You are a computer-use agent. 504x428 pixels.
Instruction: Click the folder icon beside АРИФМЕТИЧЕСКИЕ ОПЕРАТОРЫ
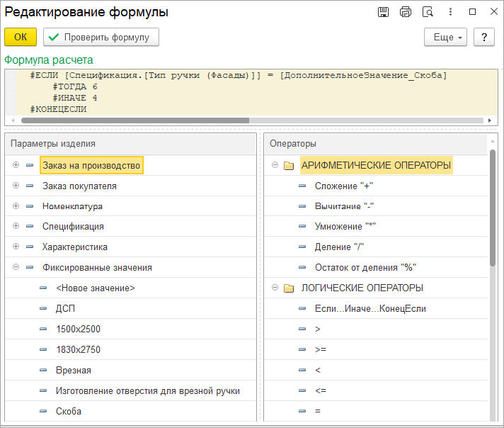[288, 166]
